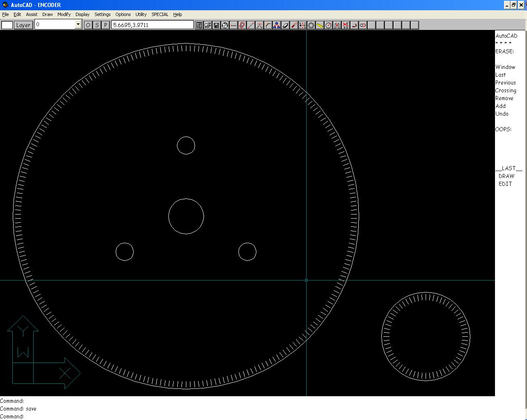The image size is (527, 420).
Task: Open the Options menu
Action: tap(123, 14)
